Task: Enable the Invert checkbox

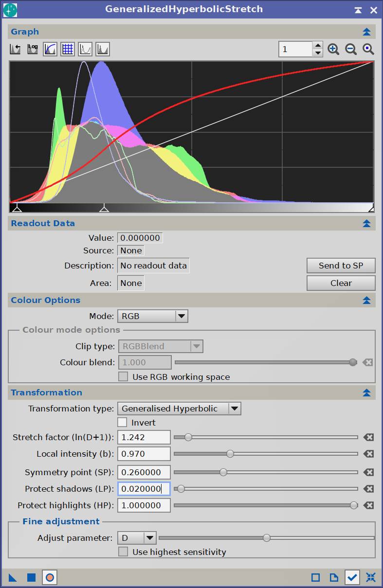Action: (122, 423)
